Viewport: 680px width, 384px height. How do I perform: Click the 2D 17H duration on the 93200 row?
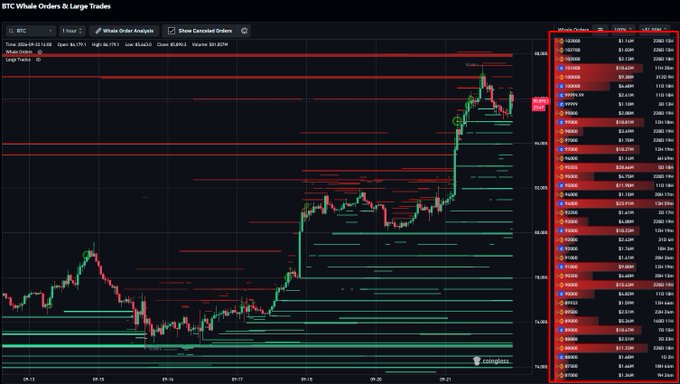point(666,213)
